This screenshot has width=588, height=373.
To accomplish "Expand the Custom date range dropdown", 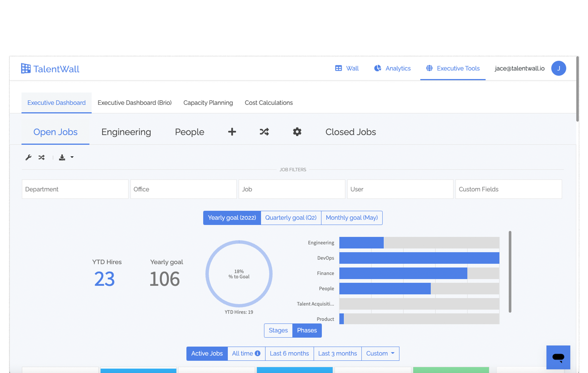I will (x=380, y=354).
